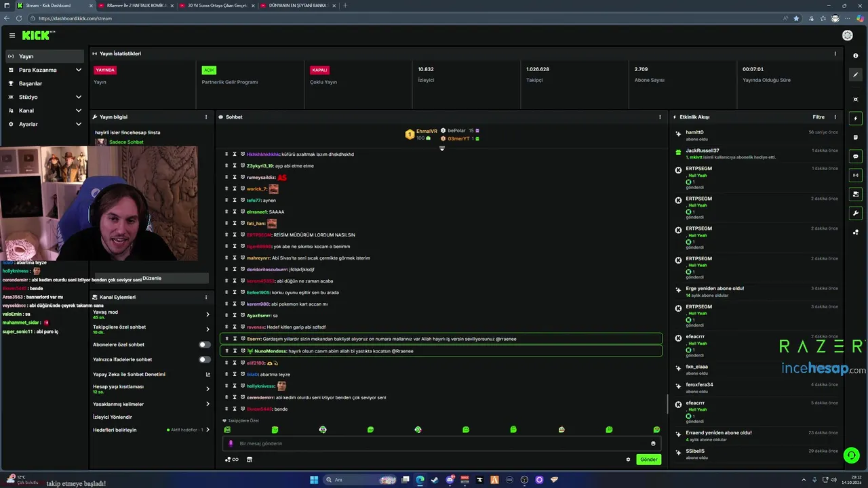
Task: Click the wrench tool icon in the right sidebar
Action: (855, 213)
